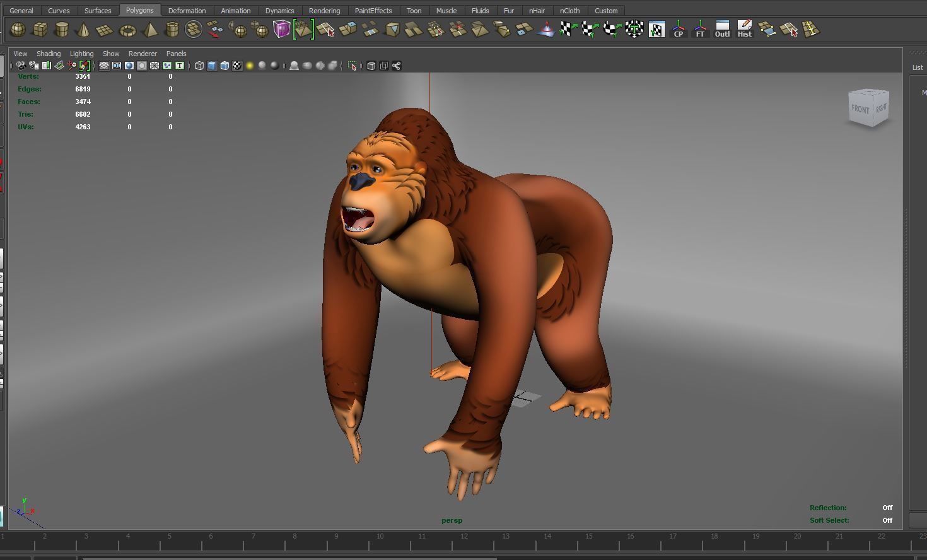Open the List menu in right panel
927x560 pixels.
point(918,67)
